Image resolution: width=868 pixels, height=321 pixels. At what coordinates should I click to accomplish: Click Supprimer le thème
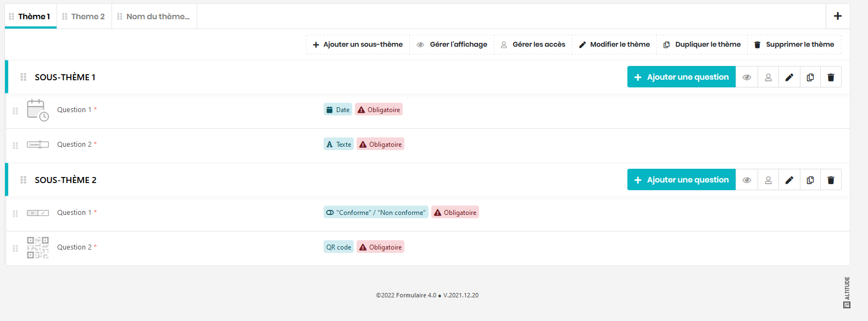coord(794,45)
